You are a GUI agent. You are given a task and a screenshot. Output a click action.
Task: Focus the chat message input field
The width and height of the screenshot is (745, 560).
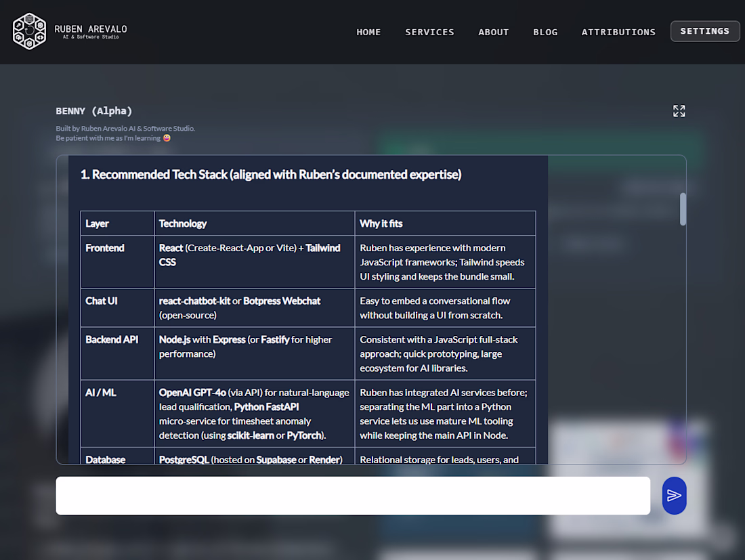tap(353, 496)
